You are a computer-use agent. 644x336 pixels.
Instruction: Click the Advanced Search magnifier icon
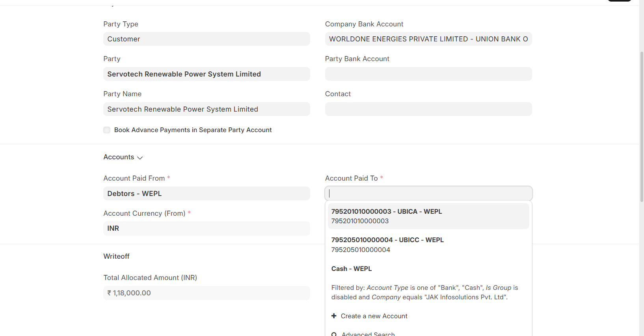pos(334,334)
